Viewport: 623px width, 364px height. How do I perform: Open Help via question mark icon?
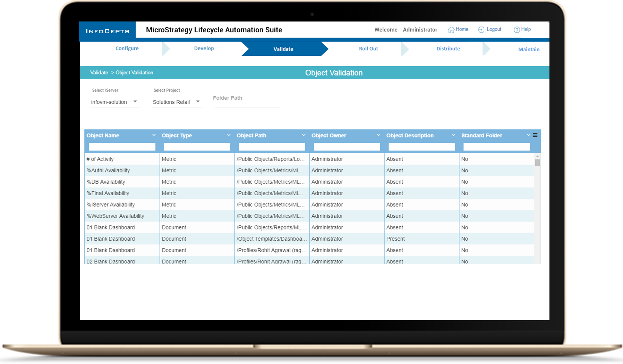517,30
